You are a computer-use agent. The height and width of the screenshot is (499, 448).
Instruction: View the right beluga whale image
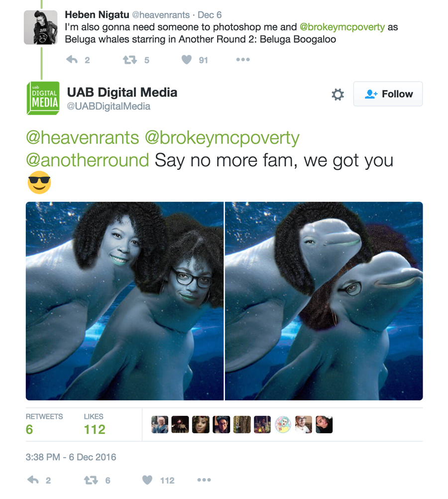324,301
